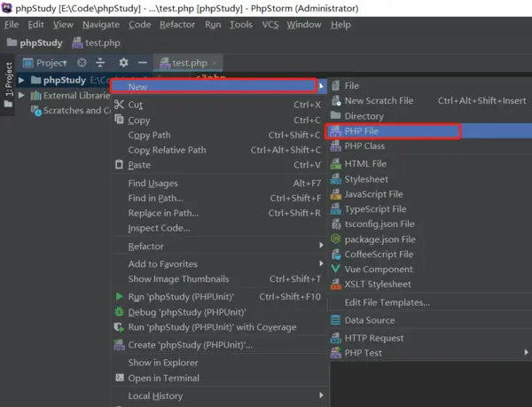Toggle the 1: Project side tool window
The width and height of the screenshot is (532, 407).
click(x=8, y=85)
